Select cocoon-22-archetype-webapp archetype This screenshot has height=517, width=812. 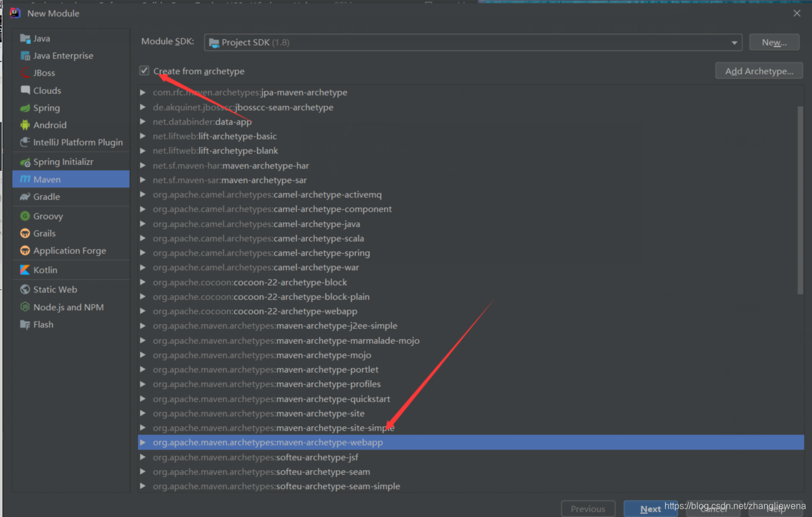point(471,311)
